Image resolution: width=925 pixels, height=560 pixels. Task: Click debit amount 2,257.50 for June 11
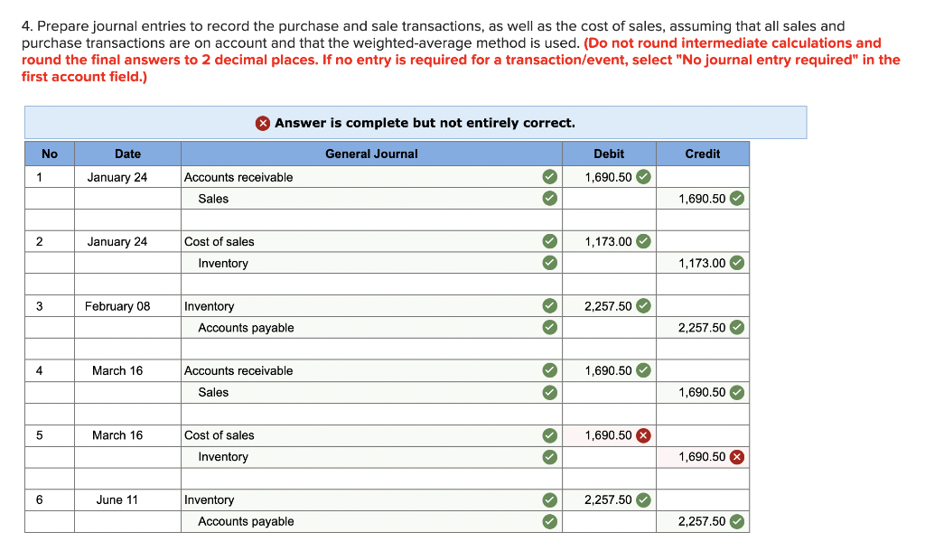(x=608, y=499)
